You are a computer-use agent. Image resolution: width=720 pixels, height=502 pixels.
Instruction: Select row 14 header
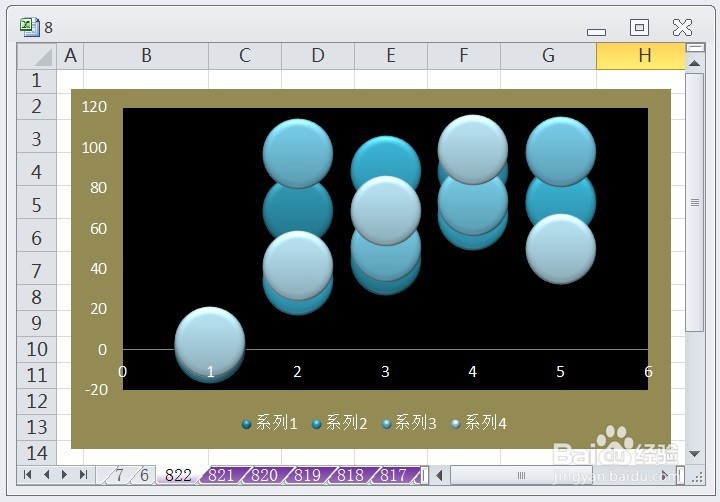(x=37, y=453)
